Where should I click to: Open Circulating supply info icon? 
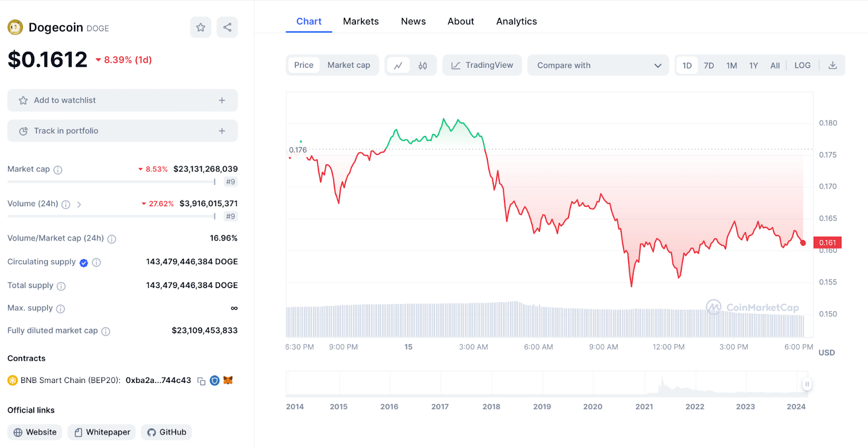point(97,263)
